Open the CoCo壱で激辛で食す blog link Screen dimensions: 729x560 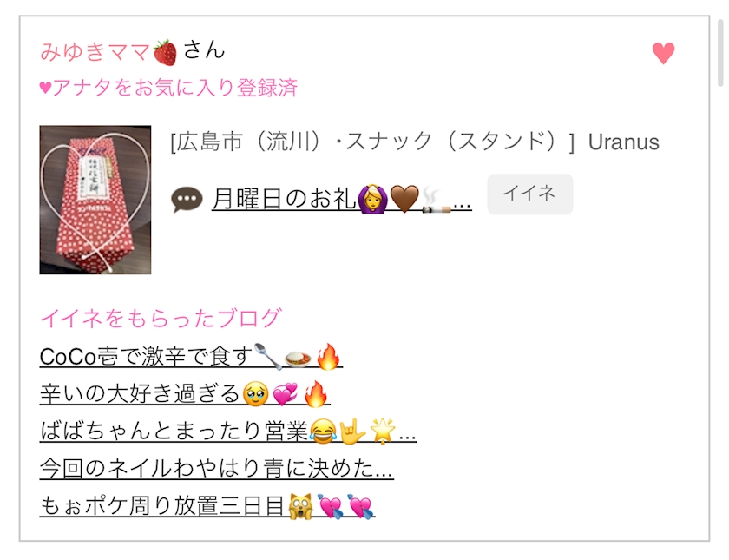191,357
